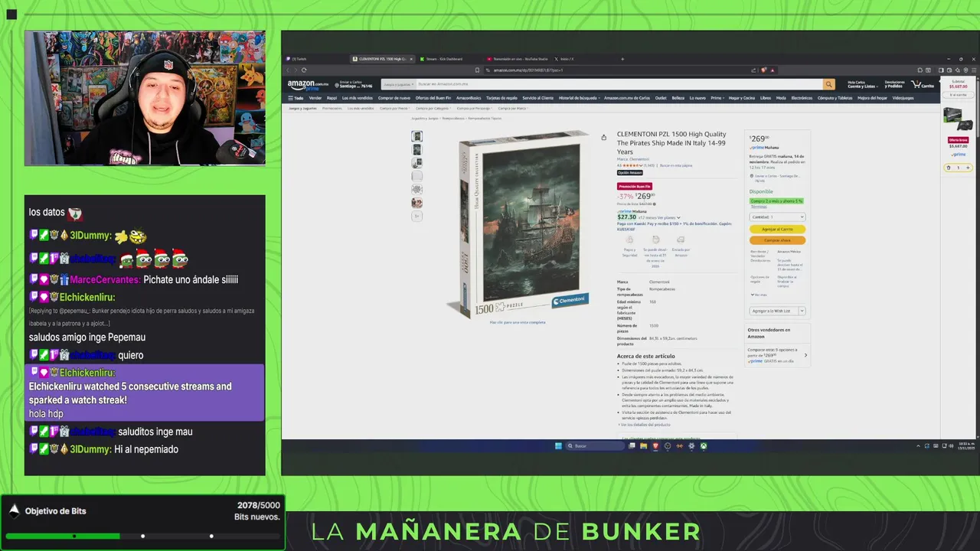Open Los más vendidos menu item
The height and width of the screenshot is (551, 980).
click(358, 98)
